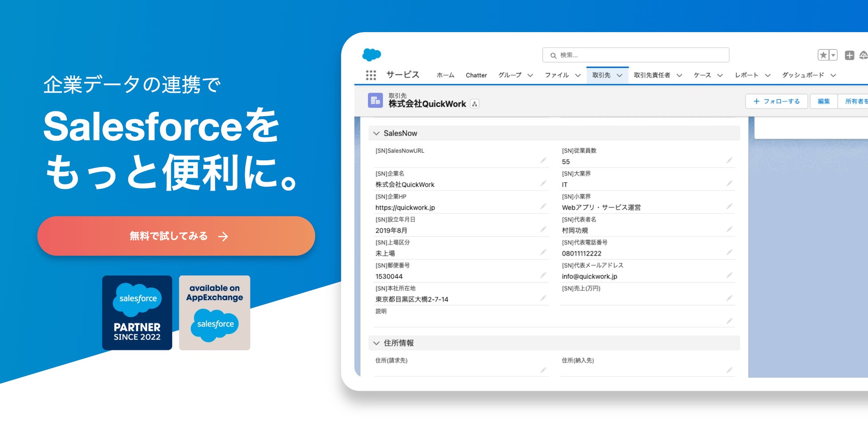Viewport: 868px width, 433px height.
Task: Edit the [SN]代表者名 field pencil icon
Action: (729, 229)
